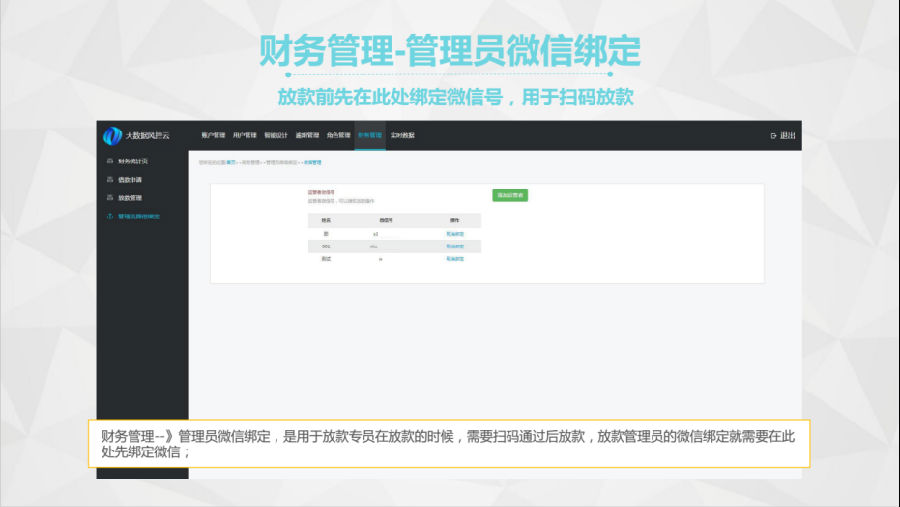Click the 微信号 table column header
Screen dimensions: 900x507
pyautogui.click(x=386, y=219)
